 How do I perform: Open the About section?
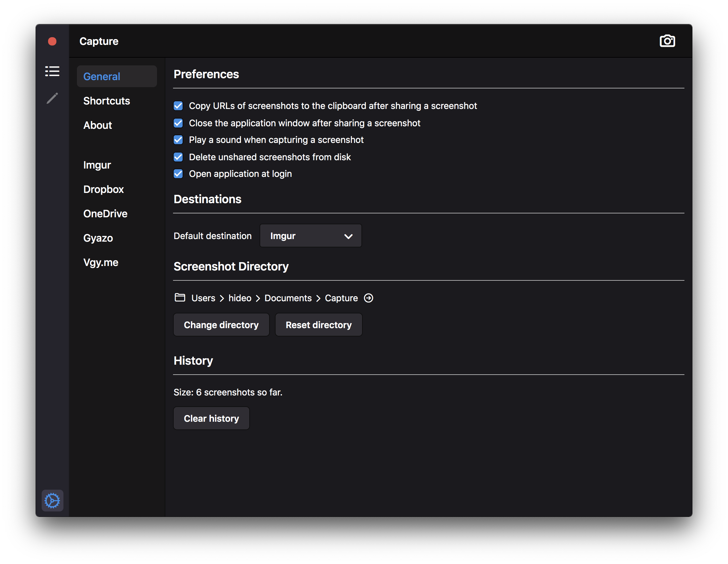click(98, 125)
